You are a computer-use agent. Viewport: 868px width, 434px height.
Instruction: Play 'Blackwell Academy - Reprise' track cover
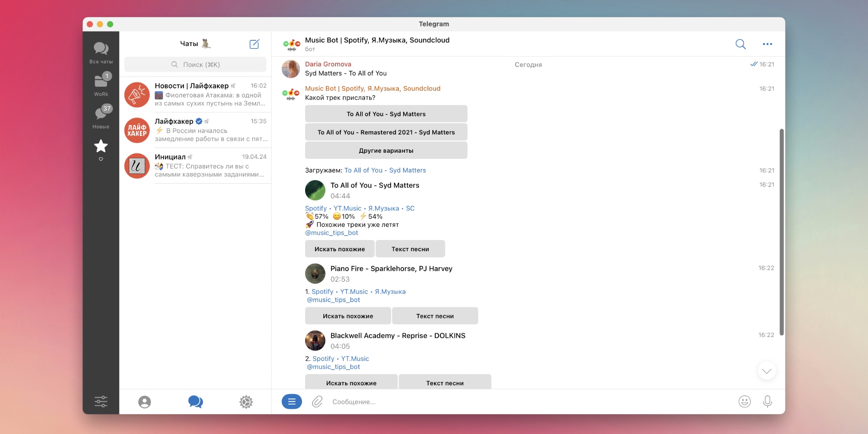pyautogui.click(x=315, y=341)
